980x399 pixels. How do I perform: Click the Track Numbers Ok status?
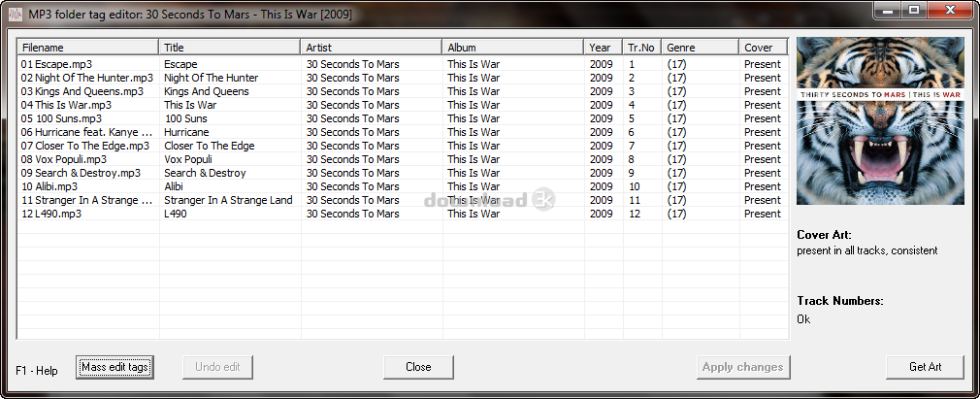(803, 319)
